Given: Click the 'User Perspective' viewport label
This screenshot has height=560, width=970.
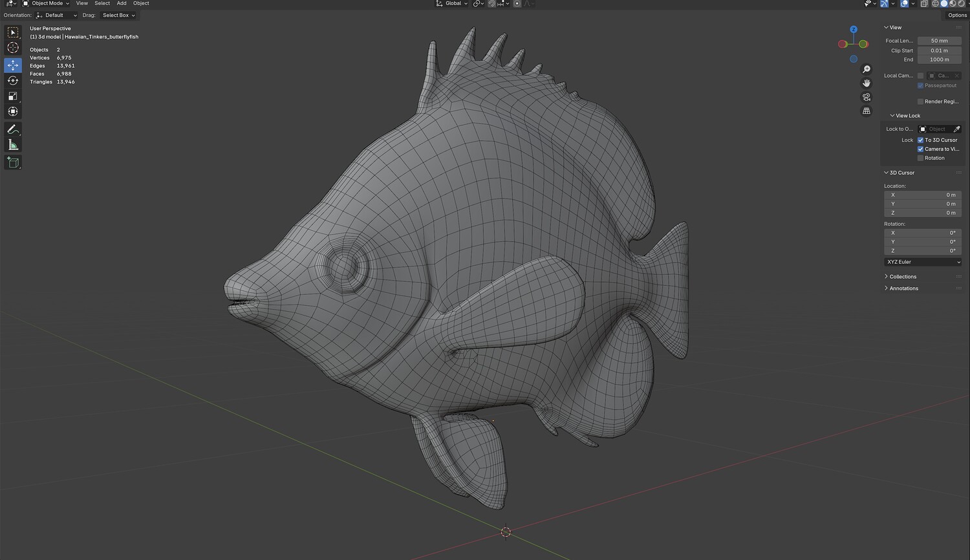Looking at the screenshot, I should coord(50,28).
